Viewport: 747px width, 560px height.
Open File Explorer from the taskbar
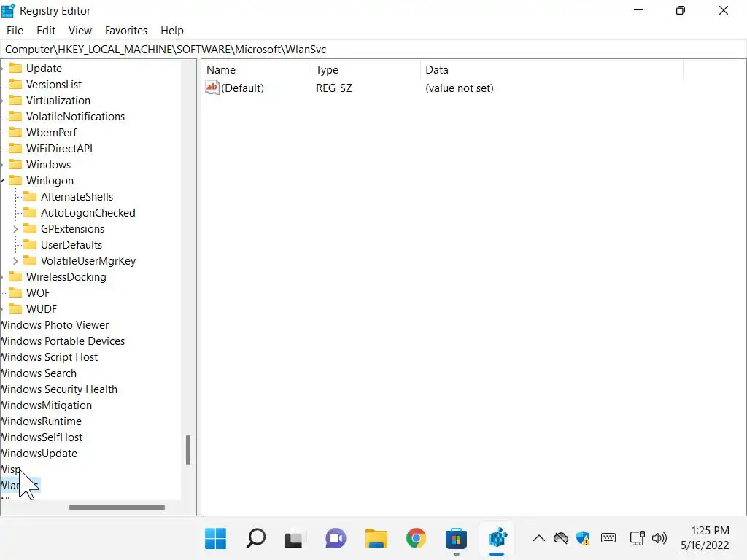[x=376, y=539]
